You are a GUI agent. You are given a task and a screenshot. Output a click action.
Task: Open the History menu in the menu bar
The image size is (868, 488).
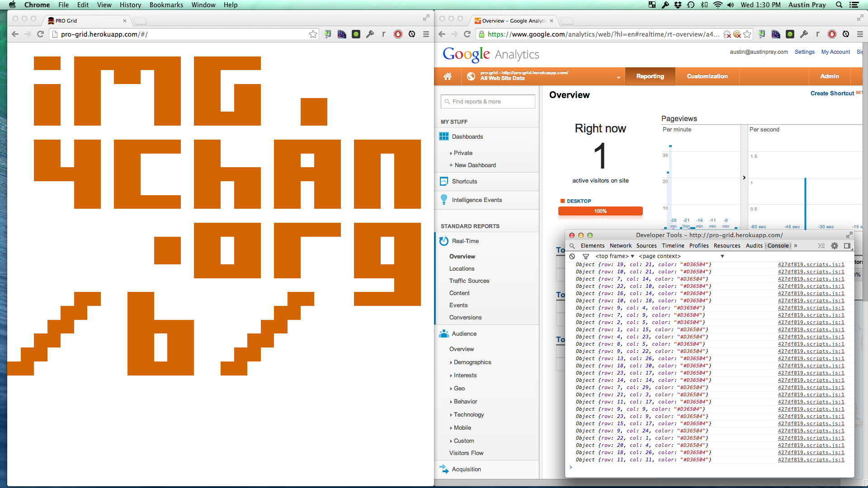point(130,5)
